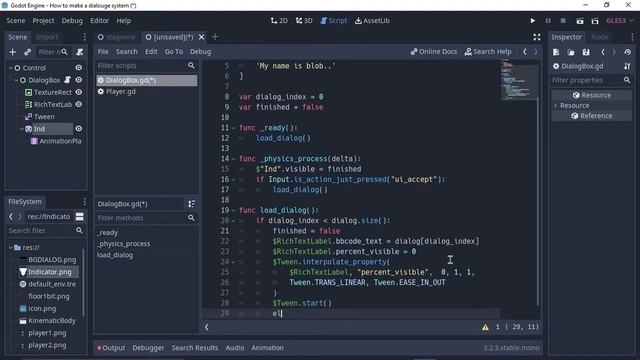The width and height of the screenshot is (640, 360).
Task: Collapse the Ind node children
Action: pyautogui.click(x=22, y=129)
